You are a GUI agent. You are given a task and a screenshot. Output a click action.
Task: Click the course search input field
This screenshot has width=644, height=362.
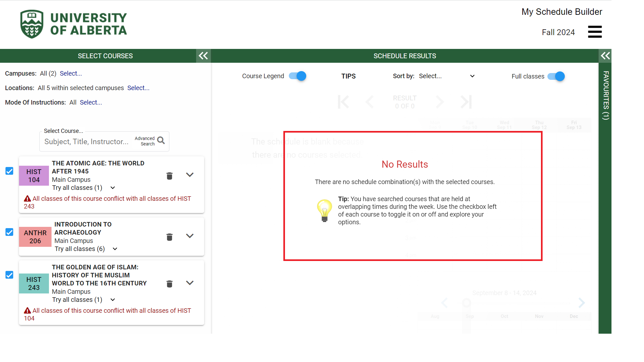(x=86, y=142)
